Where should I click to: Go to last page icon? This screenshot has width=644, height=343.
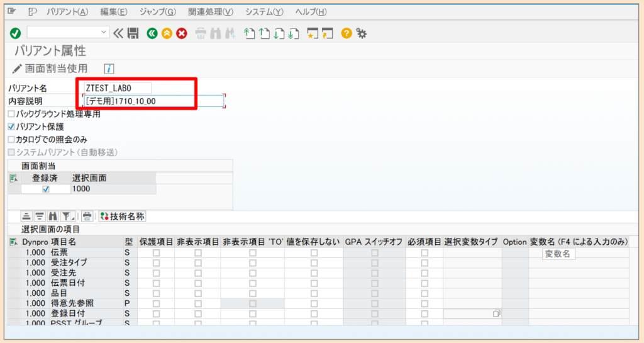coord(293,33)
